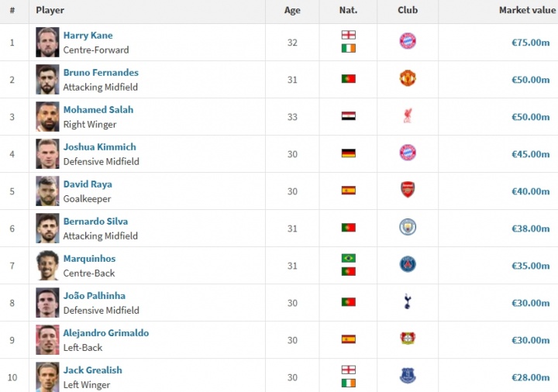Open Harry Kane's player profile link
558x392 pixels.
[x=88, y=36]
